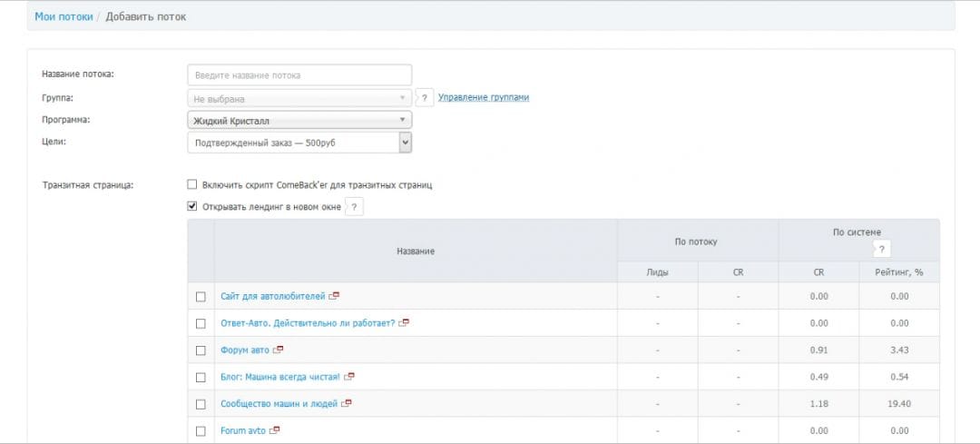The height and width of the screenshot is (444, 980).
Task: Click the external link icon after Форум авто
Action: point(279,350)
